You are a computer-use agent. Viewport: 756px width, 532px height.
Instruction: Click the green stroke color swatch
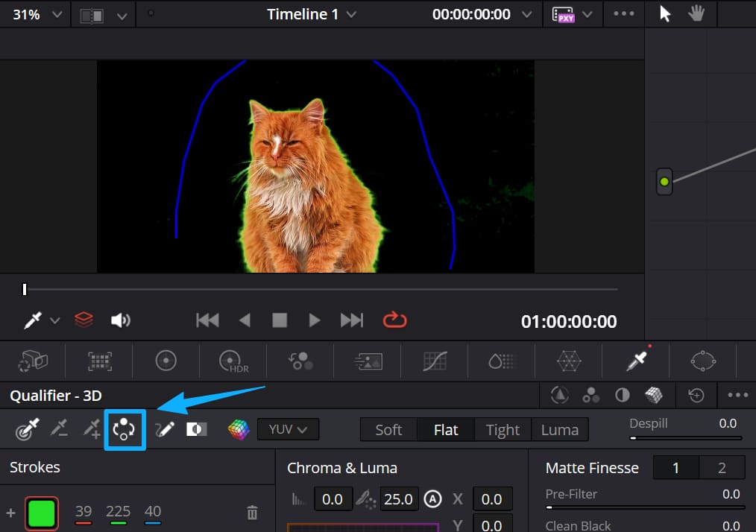pyautogui.click(x=42, y=512)
